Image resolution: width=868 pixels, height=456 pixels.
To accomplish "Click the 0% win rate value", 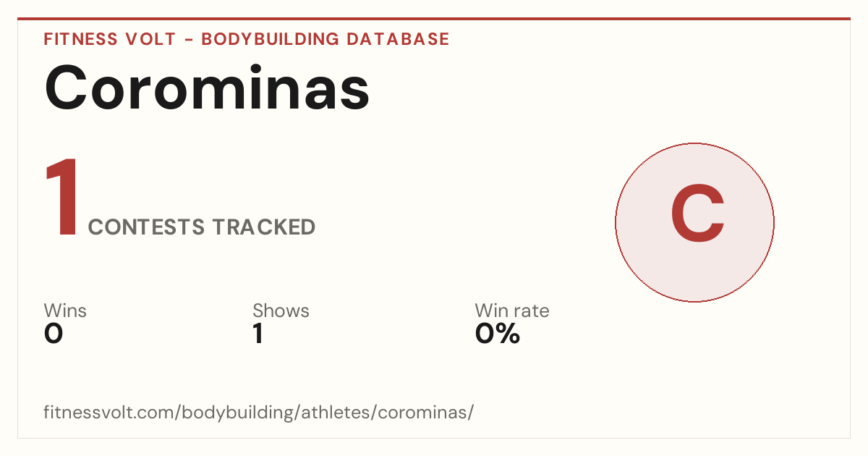I will coord(498,334).
